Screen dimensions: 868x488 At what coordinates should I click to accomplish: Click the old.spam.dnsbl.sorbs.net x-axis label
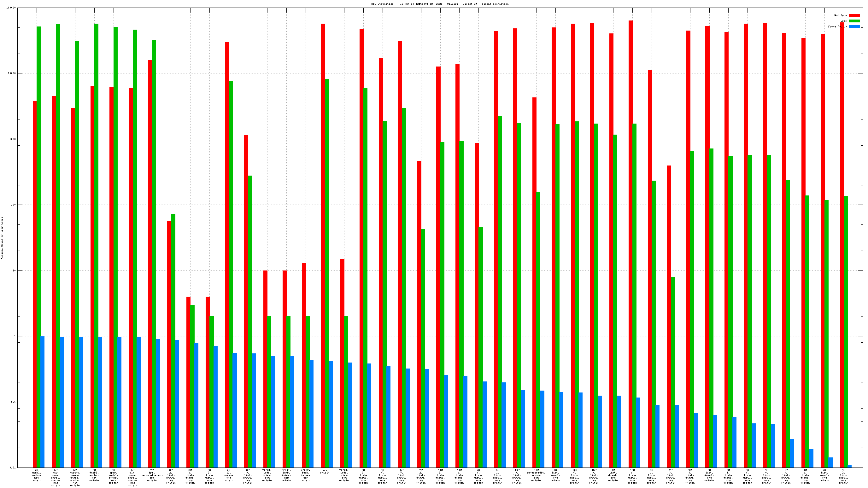pos(132,478)
